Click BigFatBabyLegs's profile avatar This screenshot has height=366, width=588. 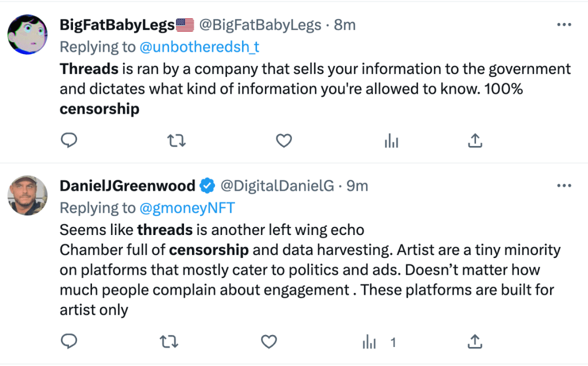28,35
